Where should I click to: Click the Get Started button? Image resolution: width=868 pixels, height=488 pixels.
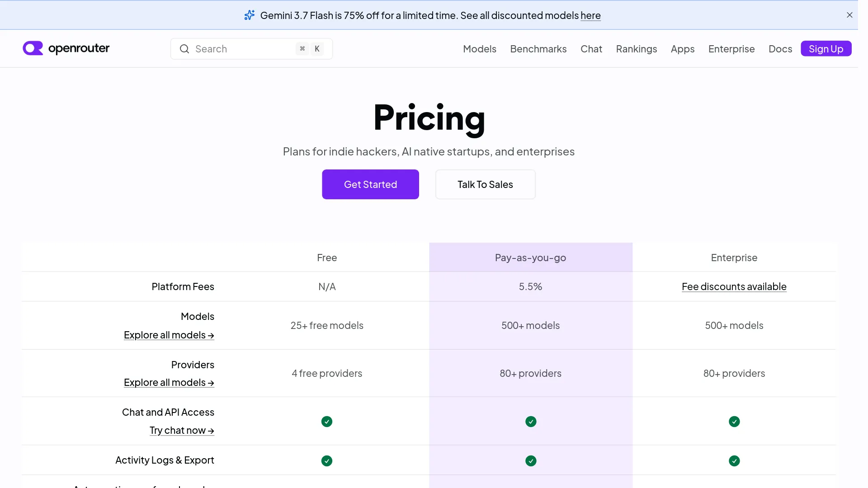tap(370, 184)
